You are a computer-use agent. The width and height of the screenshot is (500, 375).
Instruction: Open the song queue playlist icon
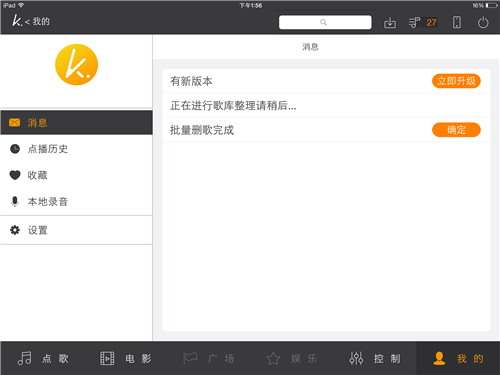tap(414, 22)
